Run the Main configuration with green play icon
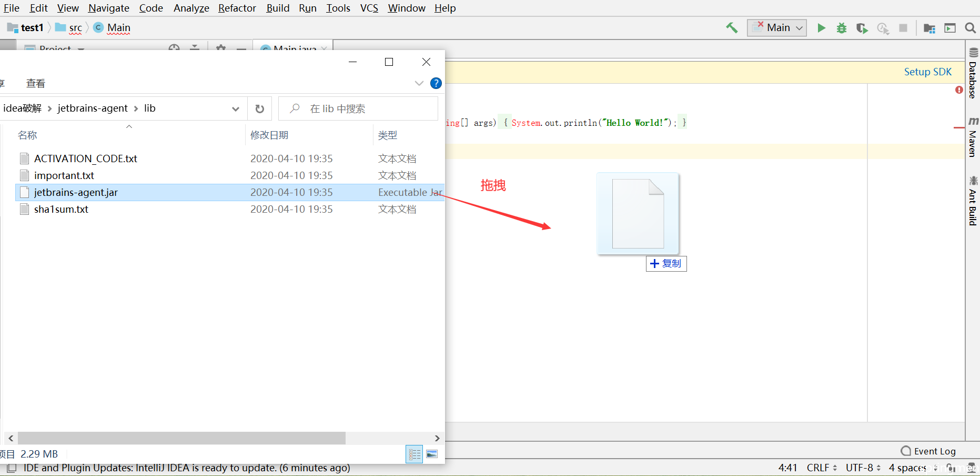This screenshot has width=980, height=476. point(821,28)
